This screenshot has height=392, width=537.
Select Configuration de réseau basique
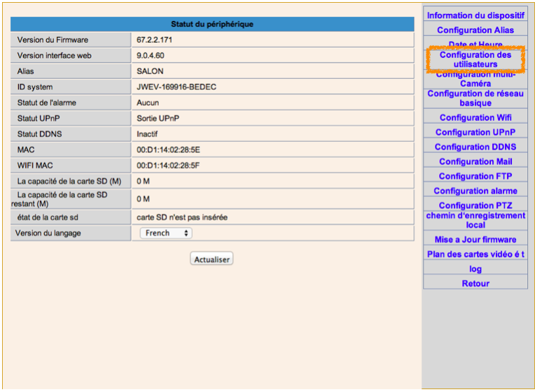pos(475,99)
